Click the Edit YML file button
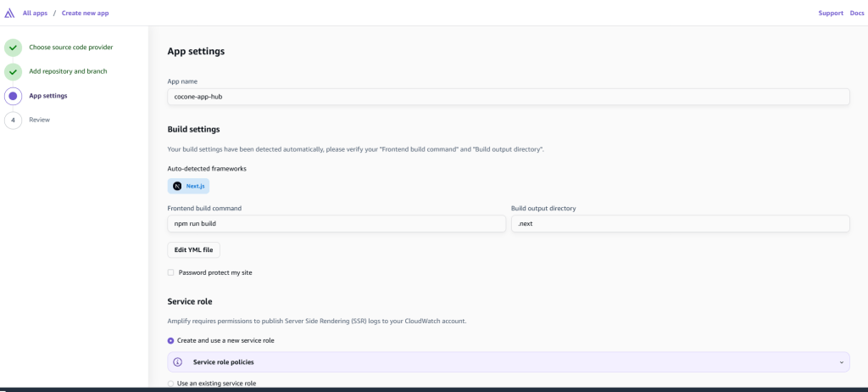868x392 pixels. coord(194,249)
